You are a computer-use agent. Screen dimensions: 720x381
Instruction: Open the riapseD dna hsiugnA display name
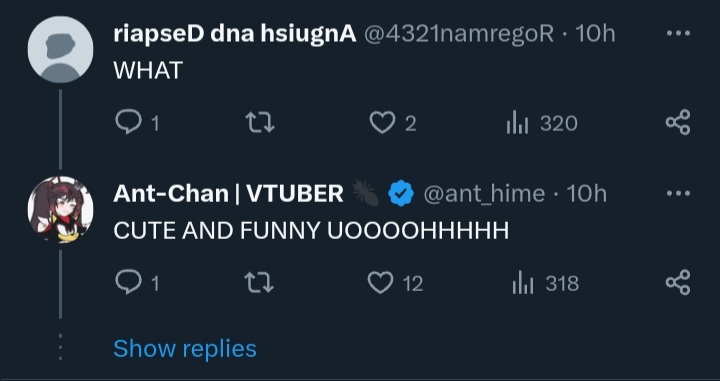click(x=235, y=34)
